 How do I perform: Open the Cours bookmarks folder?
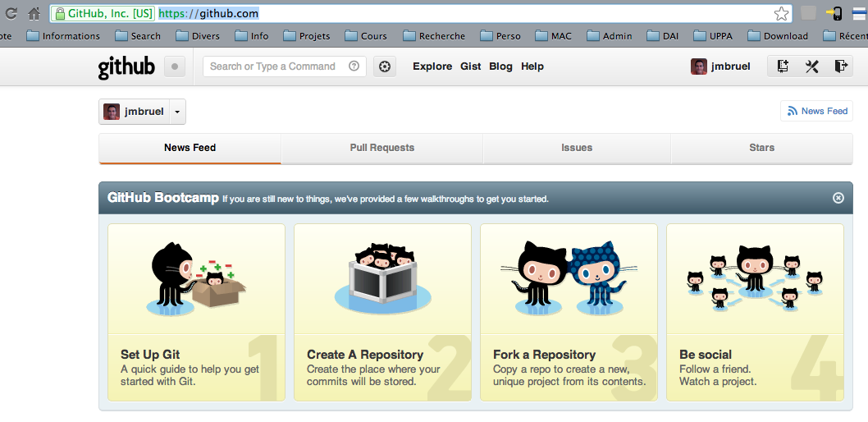coord(366,36)
